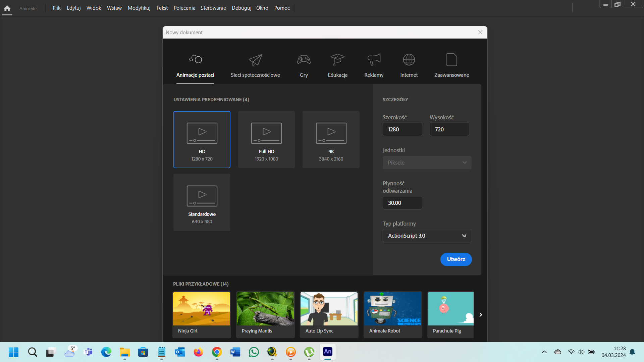This screenshot has width=644, height=362.
Task: Open the Widok menu
Action: (94, 8)
